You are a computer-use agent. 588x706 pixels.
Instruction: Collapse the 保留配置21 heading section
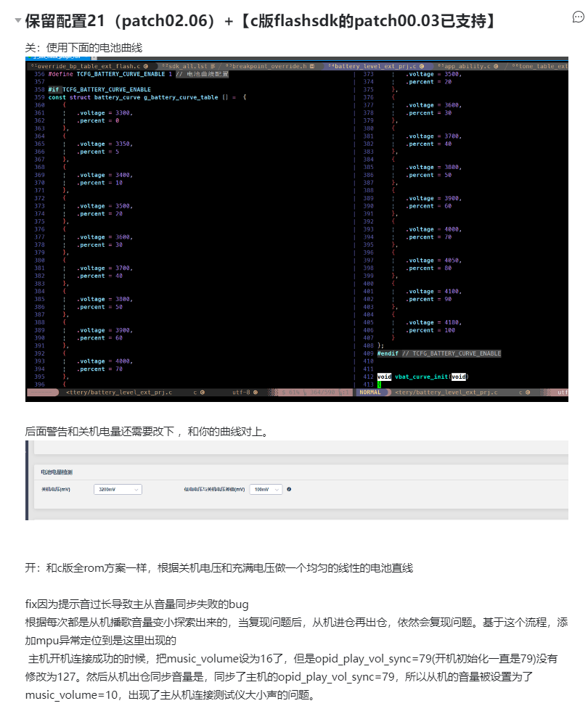click(x=18, y=20)
